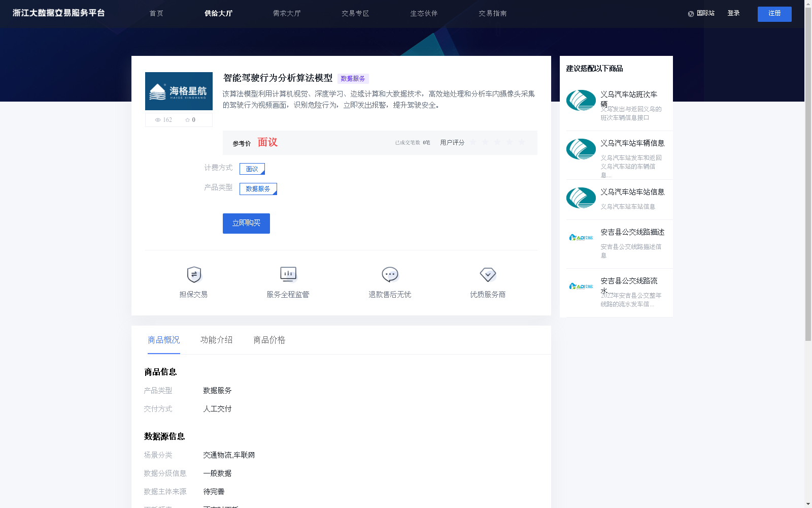Image resolution: width=812 pixels, height=508 pixels.
Task: Click the scrollbar up arrow
Action: click(808, 3)
